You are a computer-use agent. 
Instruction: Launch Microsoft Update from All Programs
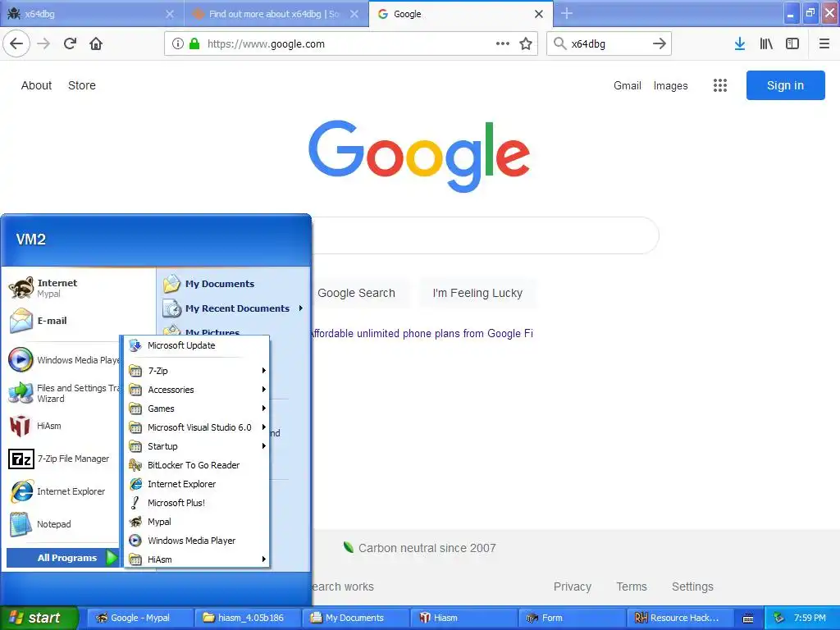tap(197, 345)
